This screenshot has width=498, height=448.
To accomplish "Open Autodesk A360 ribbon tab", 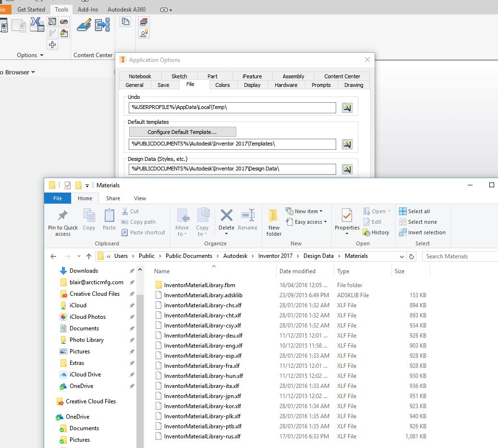I will (x=126, y=10).
